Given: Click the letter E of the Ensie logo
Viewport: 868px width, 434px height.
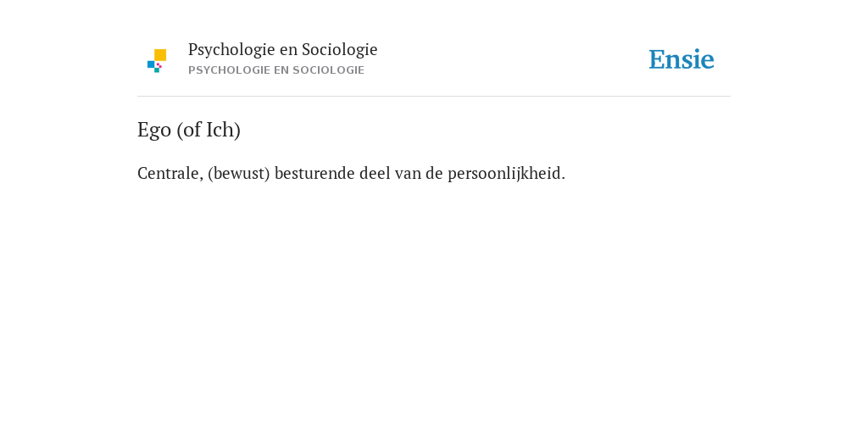Looking at the screenshot, I should tap(657, 60).
